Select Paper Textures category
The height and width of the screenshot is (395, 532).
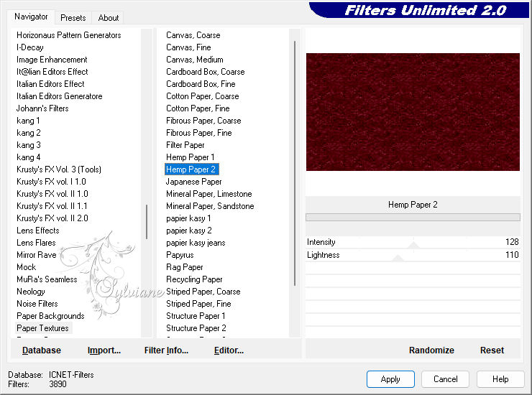pyautogui.click(x=42, y=328)
